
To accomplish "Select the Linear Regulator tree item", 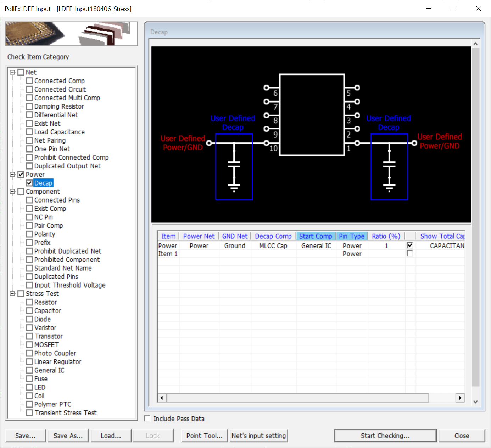I will click(57, 362).
